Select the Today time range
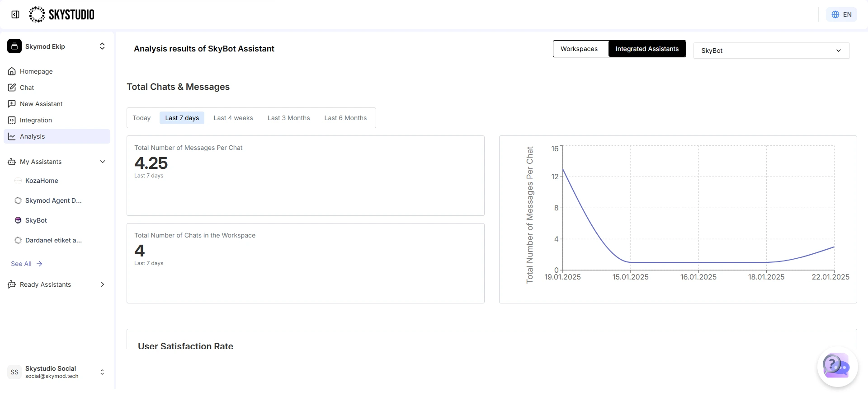 pos(142,118)
